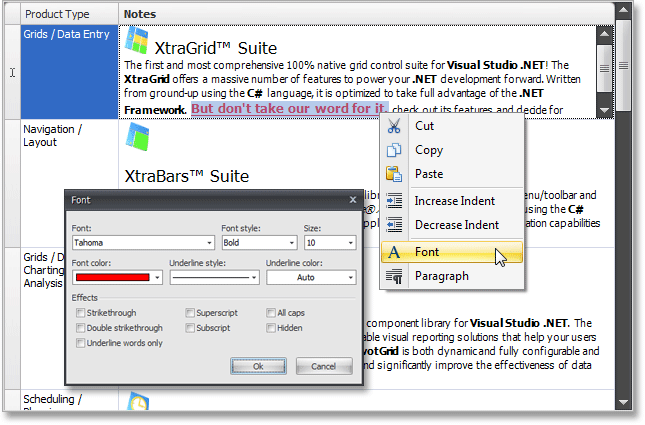Check the Superscript option
Image resolution: width=645 pixels, height=425 pixels.
190,313
